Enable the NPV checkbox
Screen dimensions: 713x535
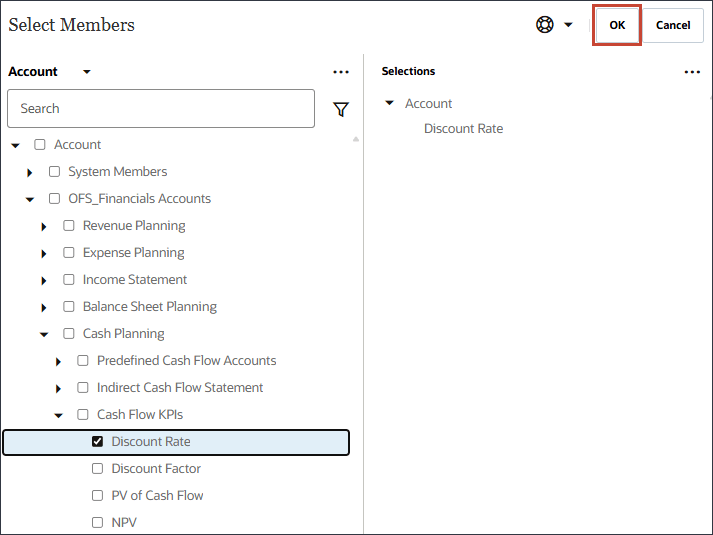point(97,522)
